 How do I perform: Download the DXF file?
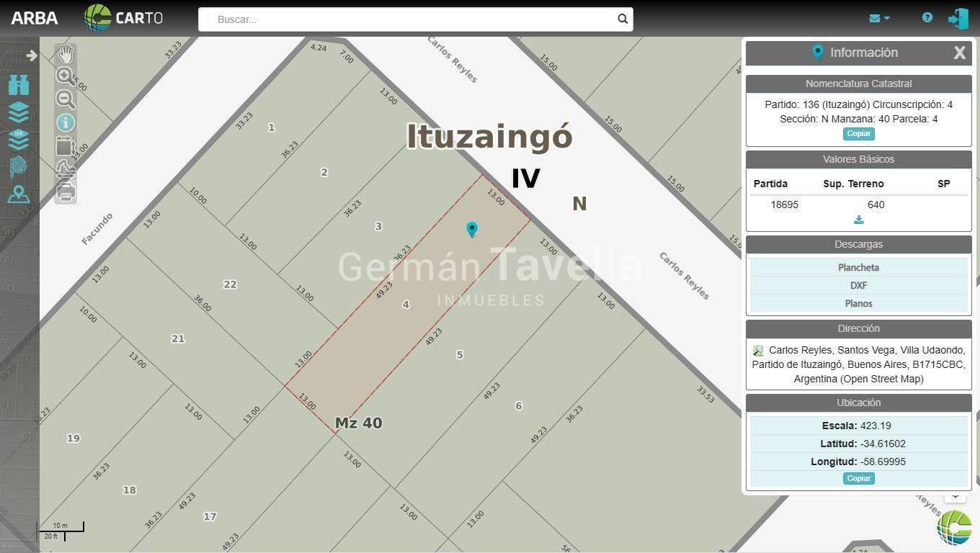(858, 285)
